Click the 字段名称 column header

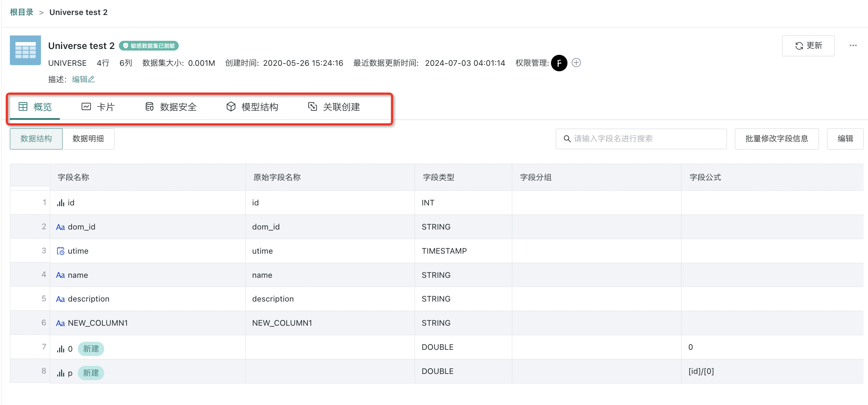coord(147,177)
